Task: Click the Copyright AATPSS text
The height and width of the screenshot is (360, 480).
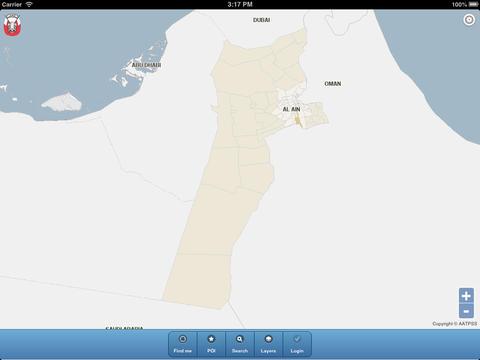Action: 454,324
